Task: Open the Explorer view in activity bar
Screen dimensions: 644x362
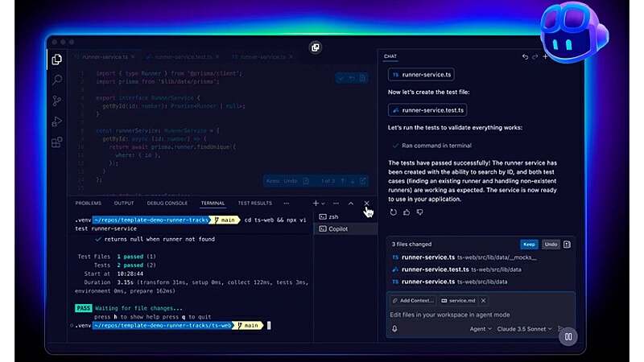Action: click(x=56, y=60)
